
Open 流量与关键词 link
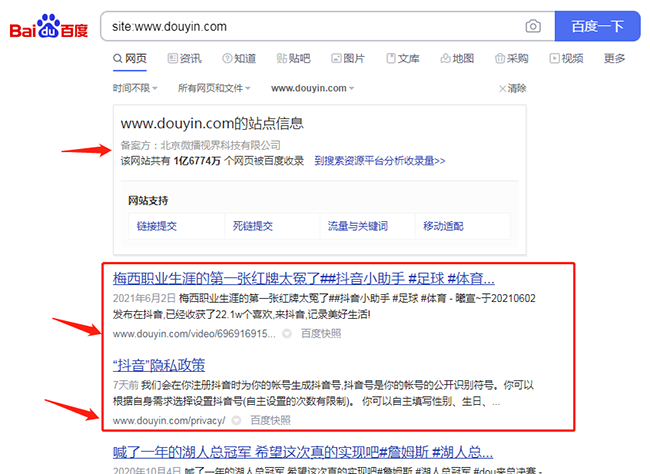coord(358,226)
